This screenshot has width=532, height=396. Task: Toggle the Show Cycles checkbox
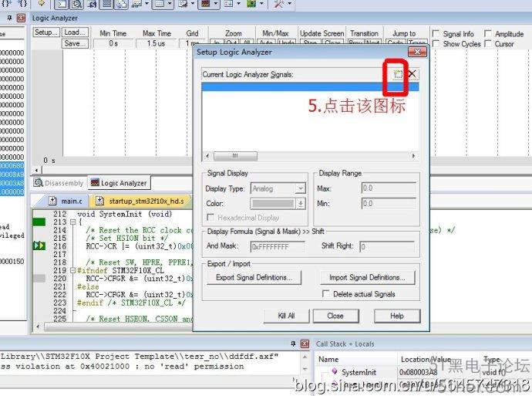tap(436, 43)
